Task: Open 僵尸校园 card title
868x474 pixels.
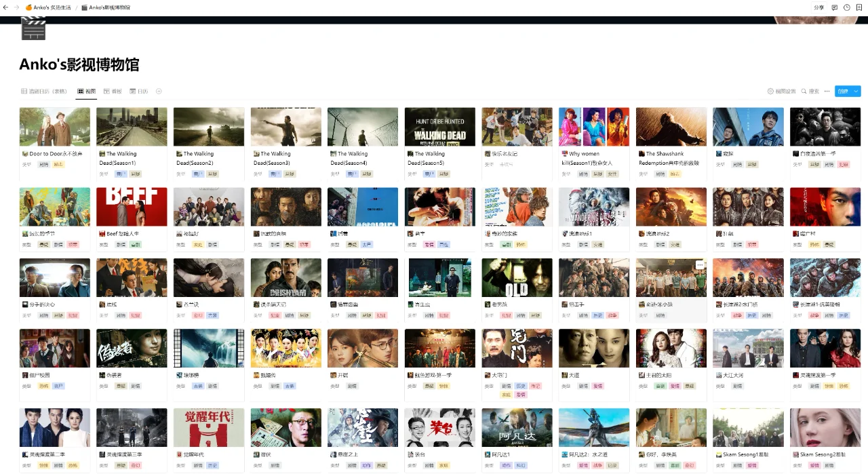Action: (x=39, y=375)
